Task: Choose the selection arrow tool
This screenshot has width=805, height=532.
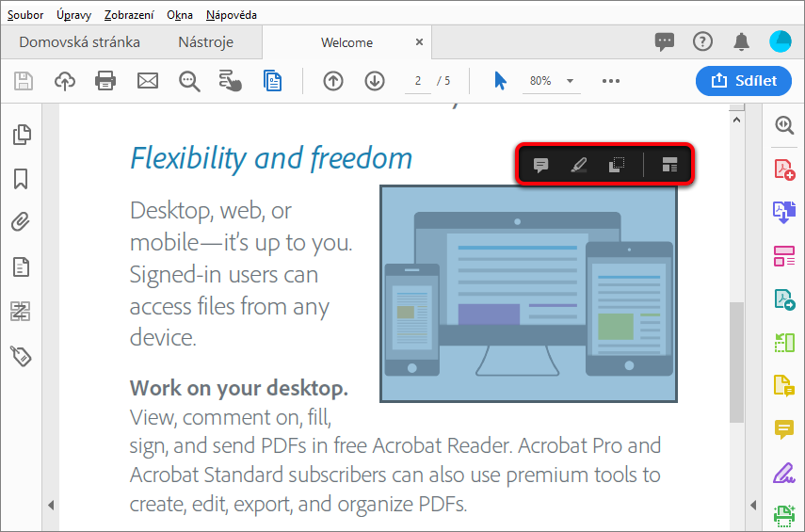Action: tap(500, 81)
